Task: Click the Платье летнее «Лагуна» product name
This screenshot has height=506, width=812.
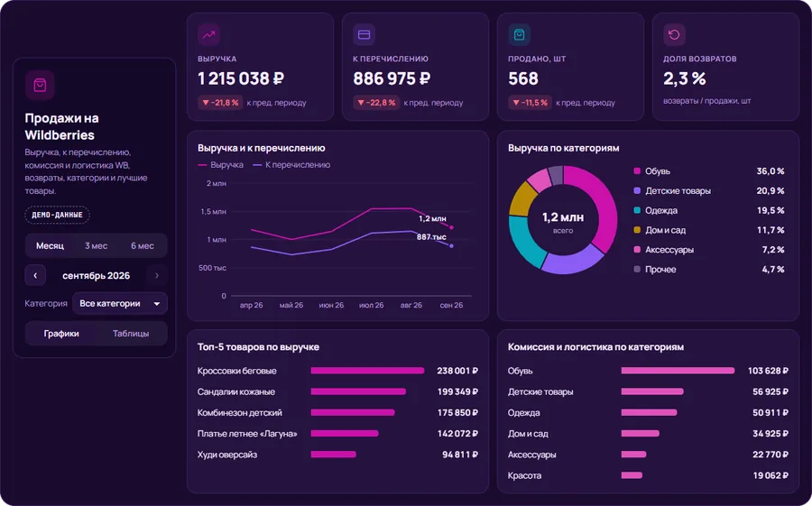Action: click(247, 434)
